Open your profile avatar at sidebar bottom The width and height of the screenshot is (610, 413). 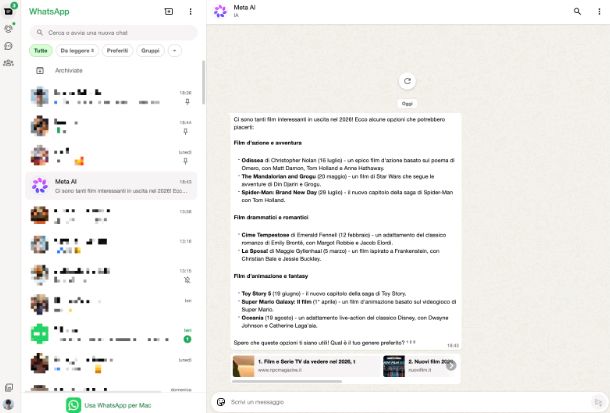point(8,404)
